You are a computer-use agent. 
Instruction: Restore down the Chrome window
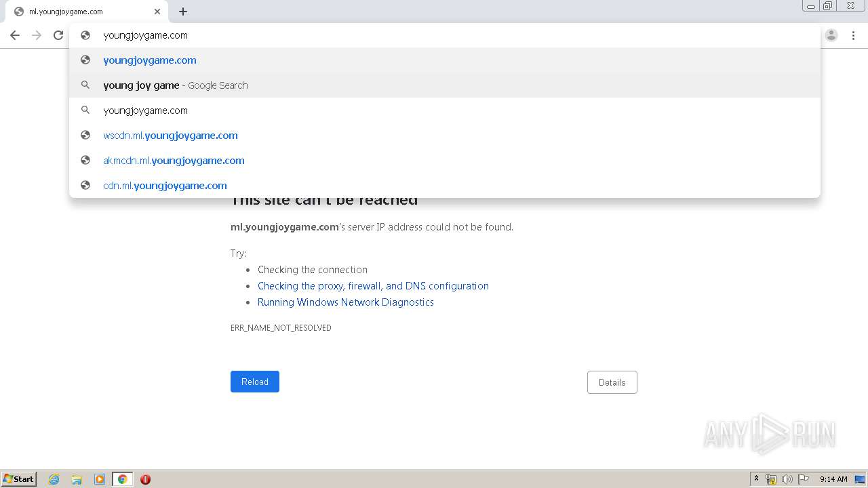coord(828,6)
